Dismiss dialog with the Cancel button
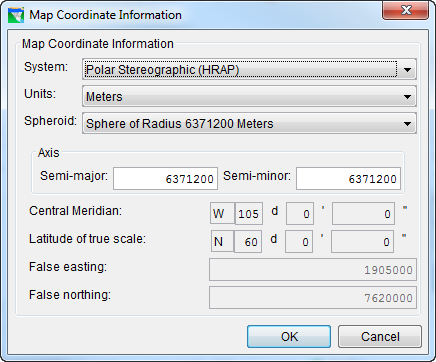The image size is (436, 362). coord(380,337)
